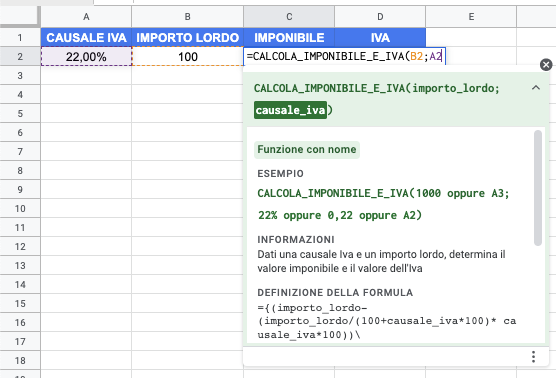556x378 pixels.
Task: Click the highlighted causale_iva argument
Action: [290, 110]
